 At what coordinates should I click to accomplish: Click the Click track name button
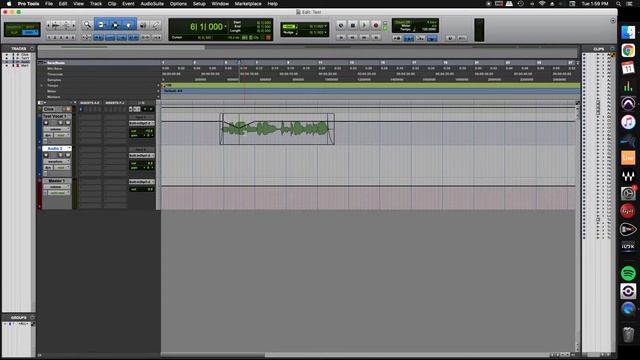point(49,109)
